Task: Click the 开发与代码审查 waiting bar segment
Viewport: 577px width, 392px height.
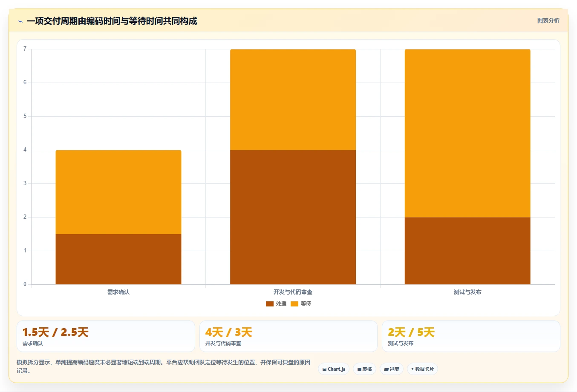Action: [x=293, y=100]
